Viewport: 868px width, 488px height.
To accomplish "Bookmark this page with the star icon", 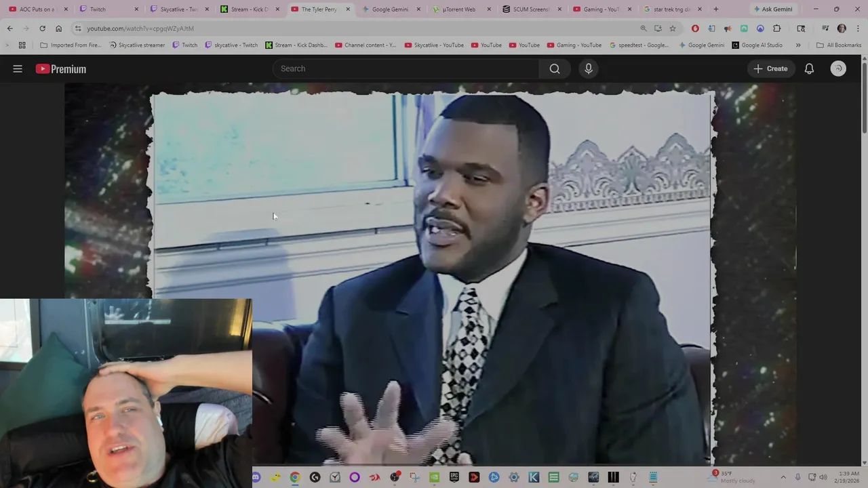I will [673, 28].
